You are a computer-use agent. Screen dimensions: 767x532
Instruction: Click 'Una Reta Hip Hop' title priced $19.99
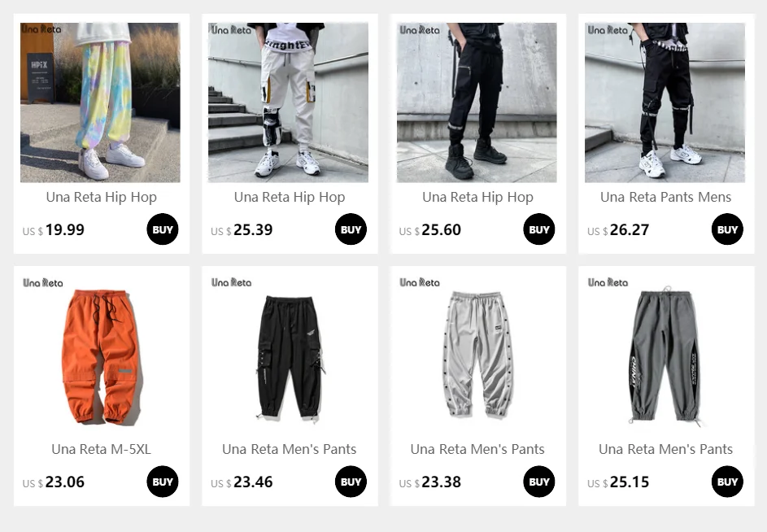pos(101,197)
